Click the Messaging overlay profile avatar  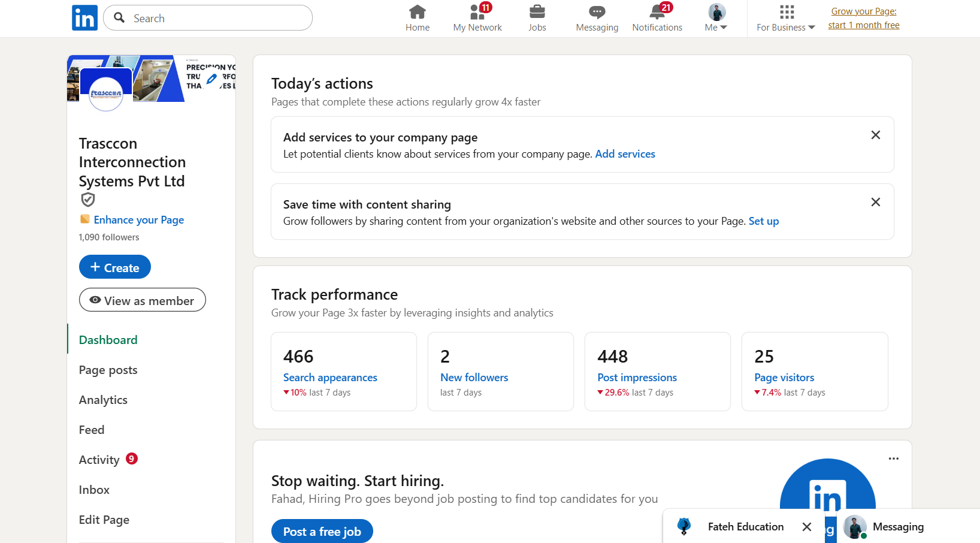click(855, 527)
